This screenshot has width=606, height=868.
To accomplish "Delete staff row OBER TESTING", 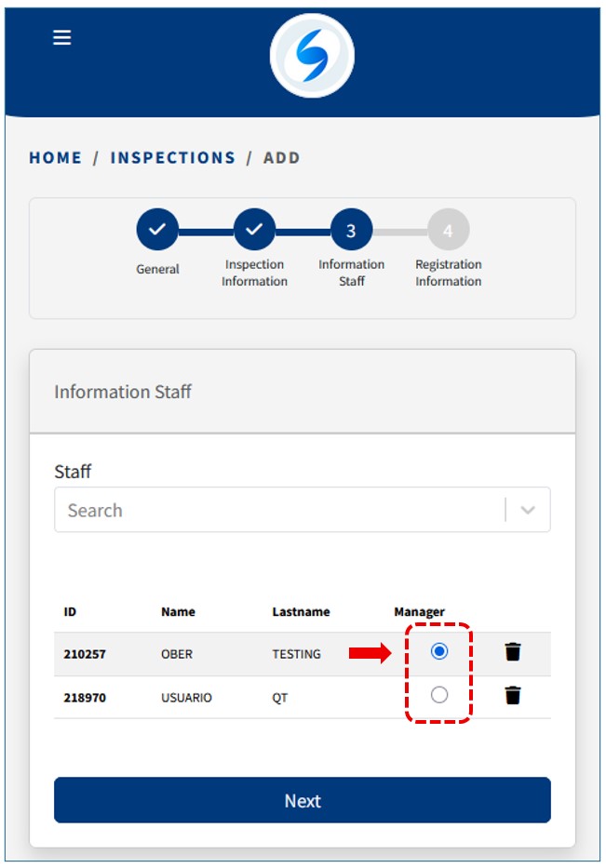I will click(513, 652).
